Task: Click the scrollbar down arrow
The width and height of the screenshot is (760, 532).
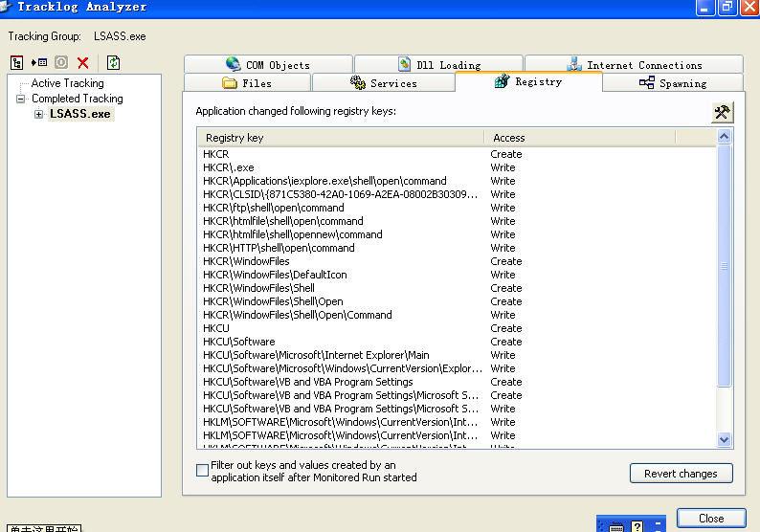Action: point(725,439)
